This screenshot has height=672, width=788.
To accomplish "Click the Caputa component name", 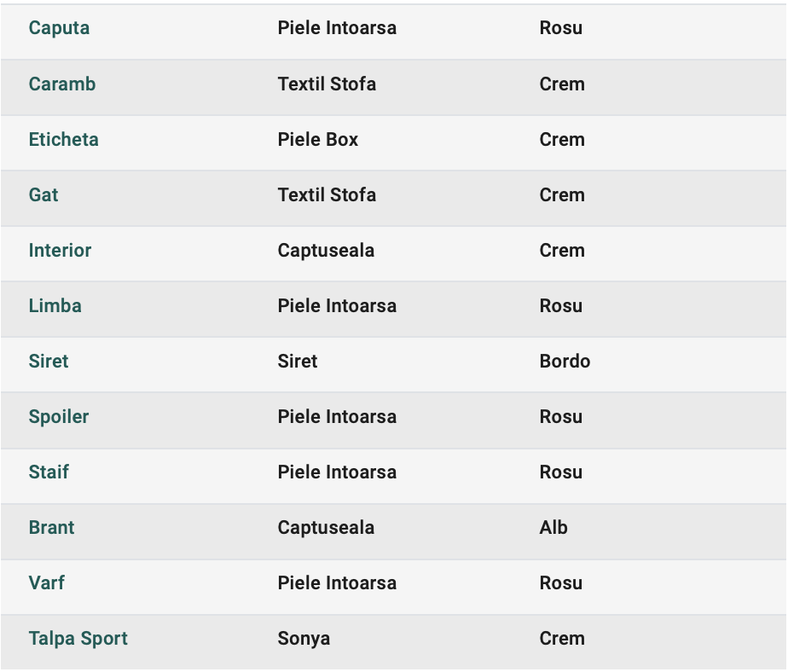I will pos(59,29).
